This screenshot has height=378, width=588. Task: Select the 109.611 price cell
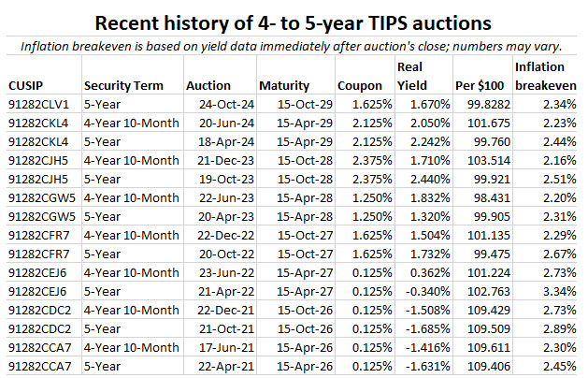tap(481, 347)
